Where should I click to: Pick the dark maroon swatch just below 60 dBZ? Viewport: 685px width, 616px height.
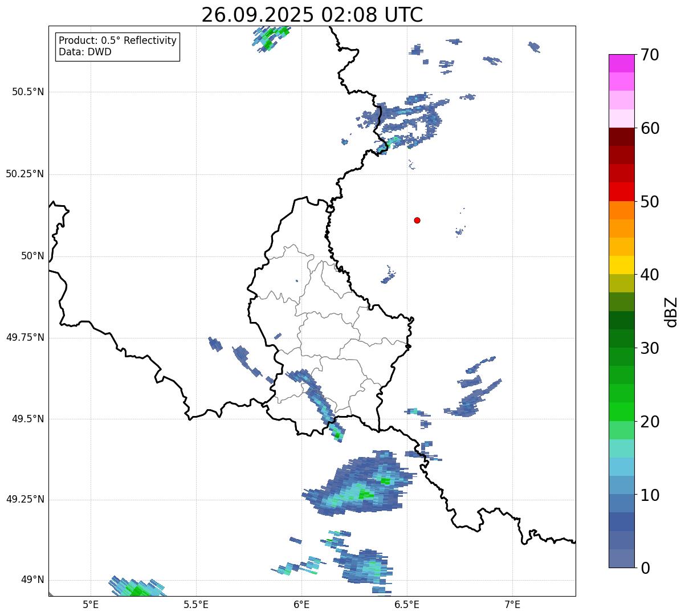pyautogui.click(x=622, y=137)
